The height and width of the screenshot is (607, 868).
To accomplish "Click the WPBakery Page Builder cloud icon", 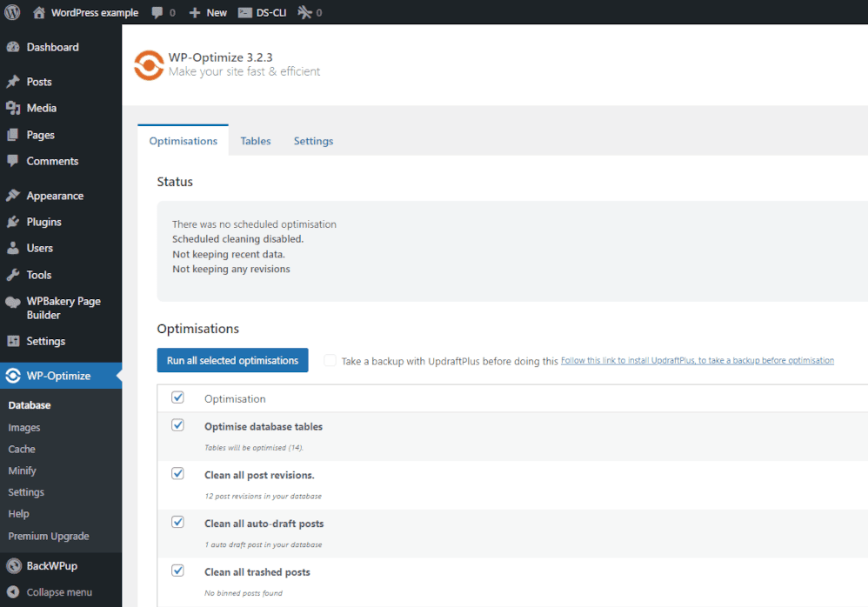I will [x=13, y=302].
